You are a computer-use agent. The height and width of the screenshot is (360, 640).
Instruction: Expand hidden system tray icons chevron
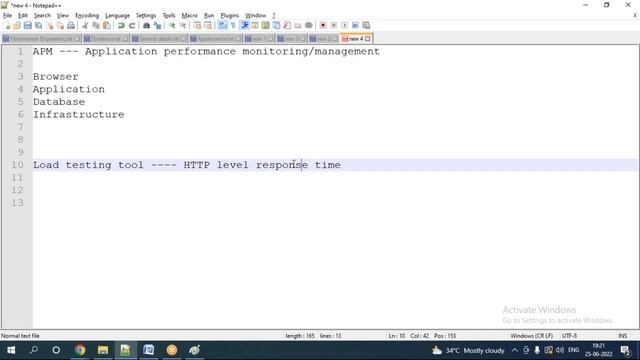[515, 350]
